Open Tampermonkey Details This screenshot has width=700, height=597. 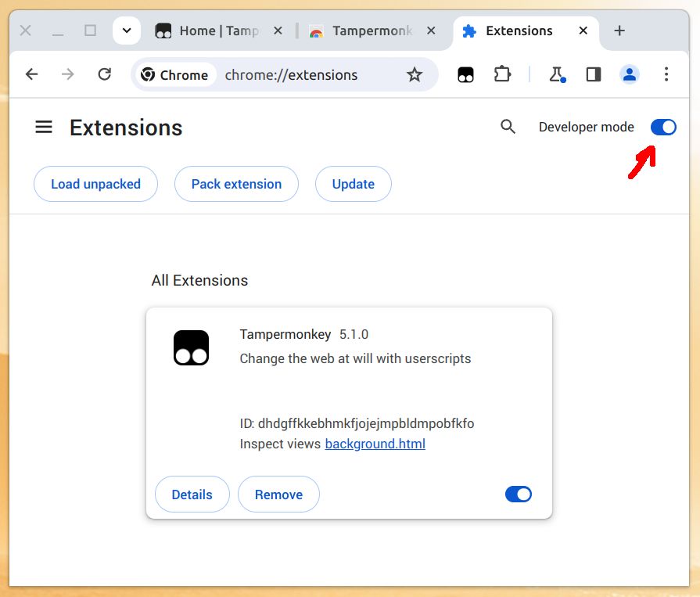click(x=192, y=495)
